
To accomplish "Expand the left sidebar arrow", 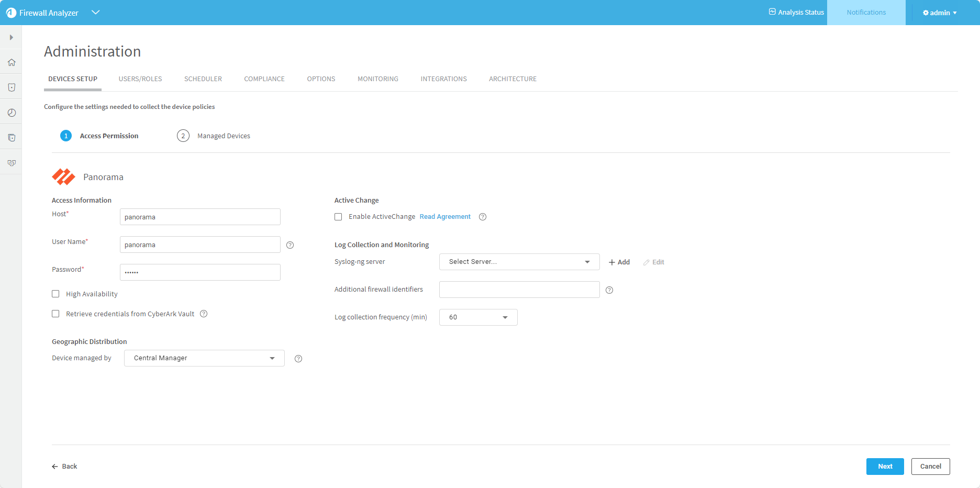I will [x=11, y=38].
